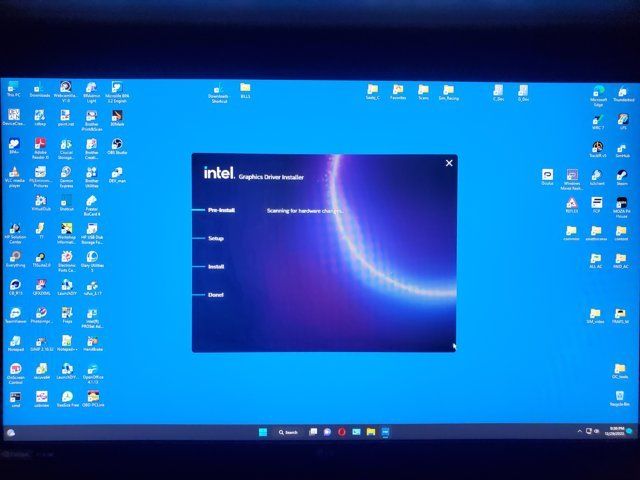This screenshot has height=480, width=640.
Task: Open HandBrake desktop shortcut
Action: (x=93, y=344)
